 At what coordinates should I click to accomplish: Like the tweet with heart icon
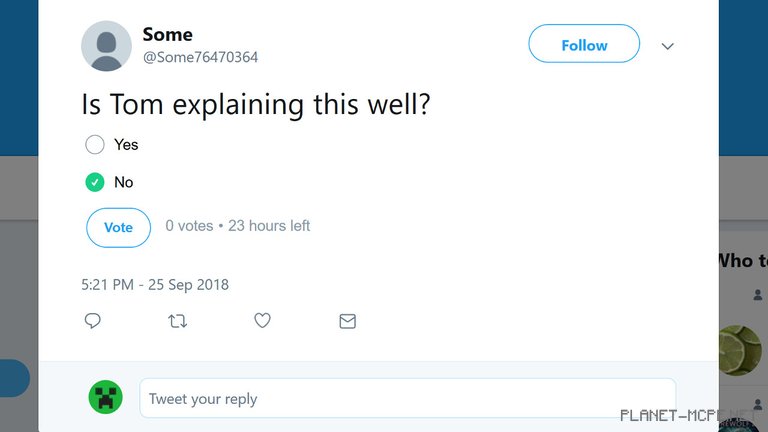262,321
